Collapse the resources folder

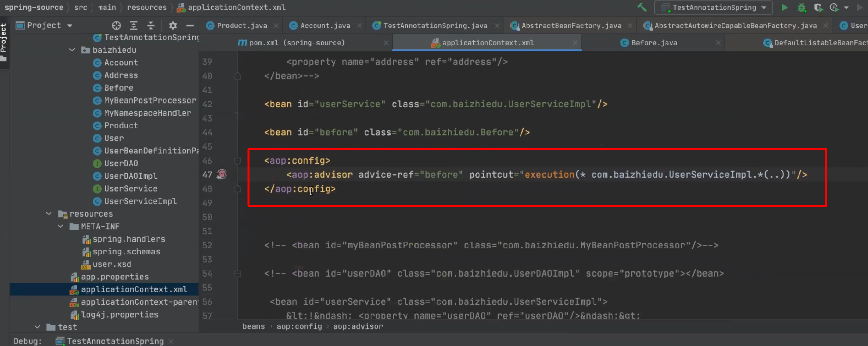coord(49,214)
